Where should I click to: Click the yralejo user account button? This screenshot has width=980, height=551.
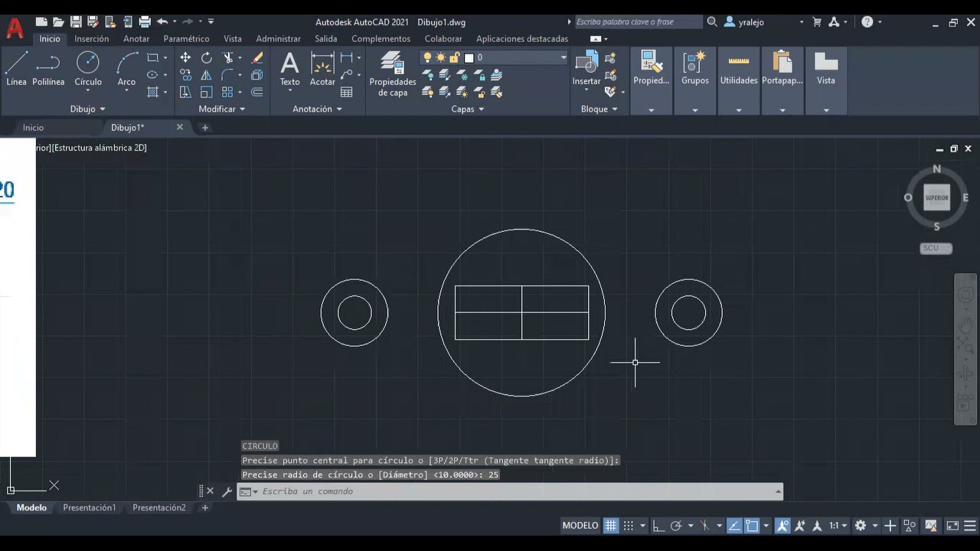pos(752,22)
